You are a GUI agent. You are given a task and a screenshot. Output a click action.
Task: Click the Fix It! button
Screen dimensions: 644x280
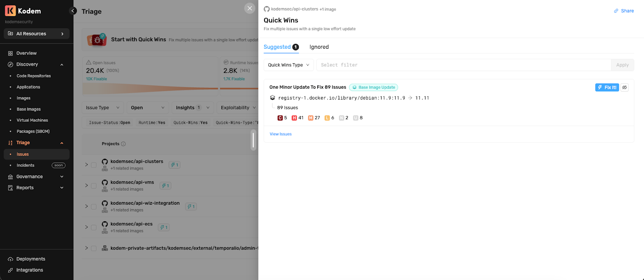tap(607, 87)
